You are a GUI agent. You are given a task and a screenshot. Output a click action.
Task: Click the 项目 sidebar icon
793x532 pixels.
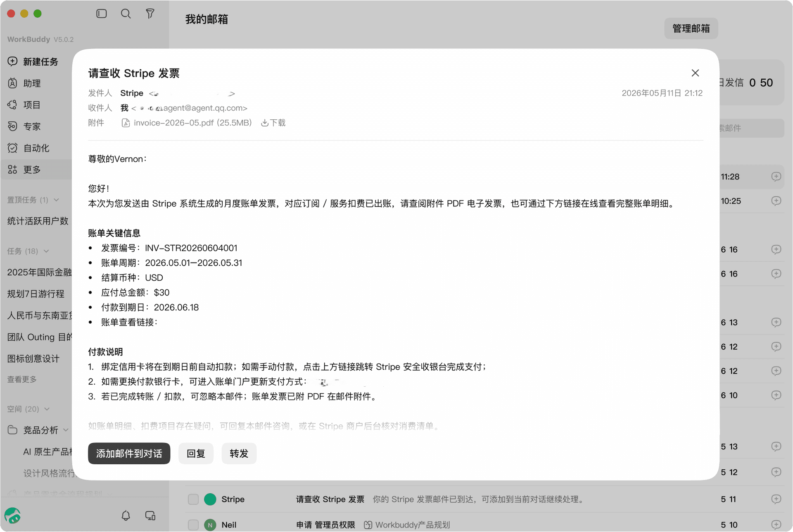12,105
